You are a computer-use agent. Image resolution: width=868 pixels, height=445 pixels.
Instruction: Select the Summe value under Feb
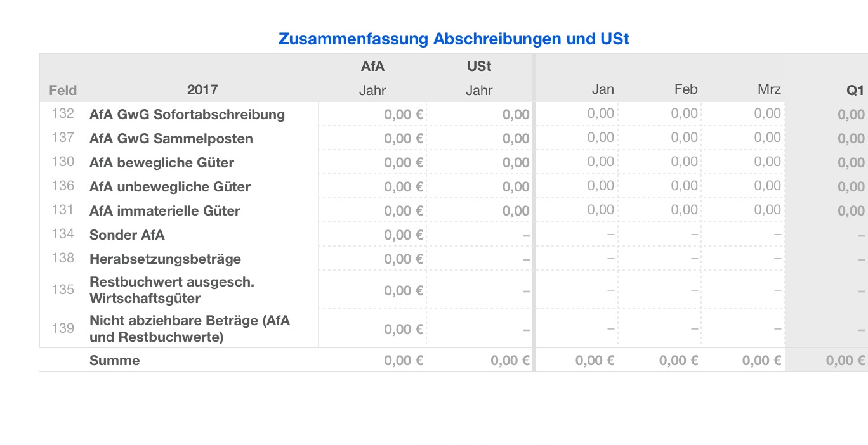tap(678, 361)
